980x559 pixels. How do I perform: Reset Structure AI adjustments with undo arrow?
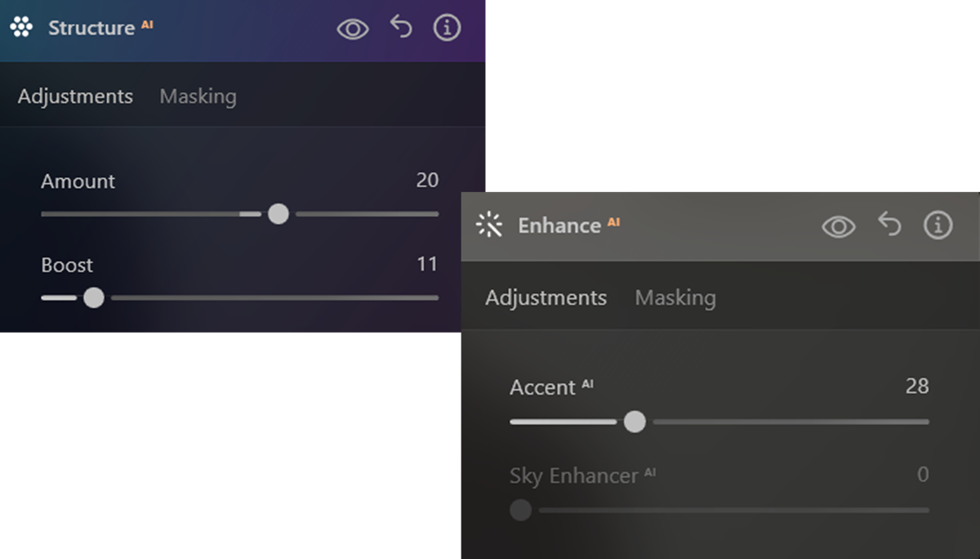click(x=401, y=28)
